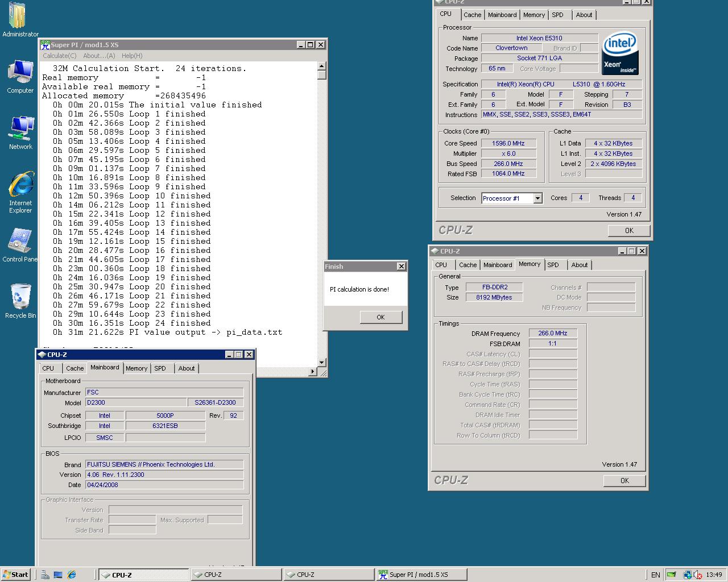Click OK in the Finish dialog
Viewport: 728px width, 582px height.
click(x=380, y=317)
